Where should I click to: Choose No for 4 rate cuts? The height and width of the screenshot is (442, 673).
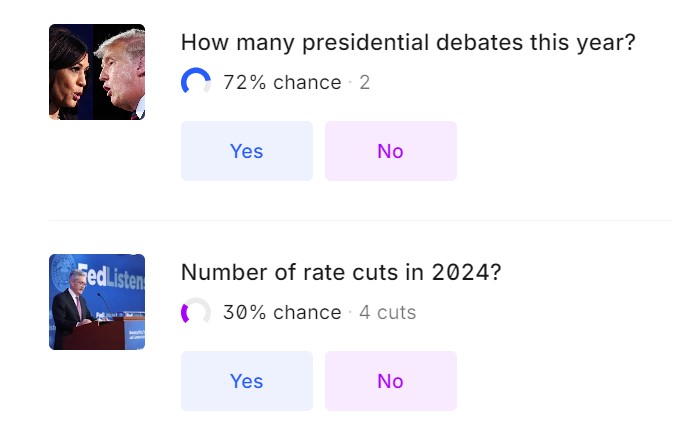390,381
